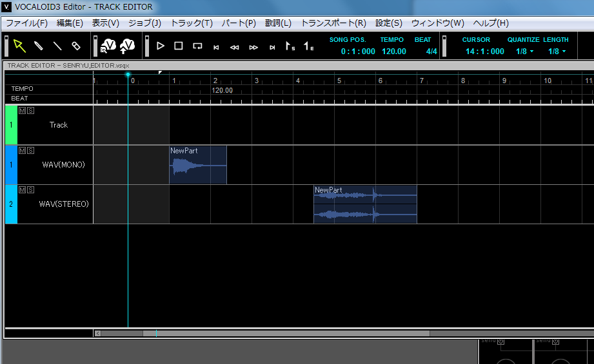Image resolution: width=594 pixels, height=364 pixels.
Task: Select the WAV(MONO) track header
Action: (x=63, y=164)
